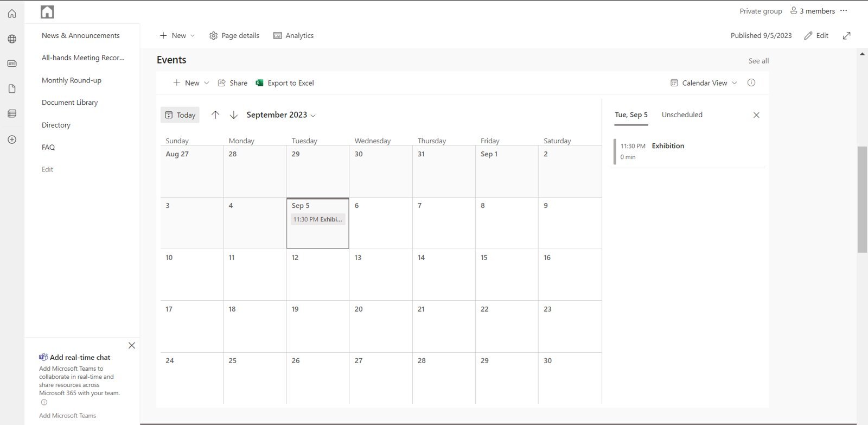Select day 20 in the calendar
868x425 pixels.
[381, 326]
